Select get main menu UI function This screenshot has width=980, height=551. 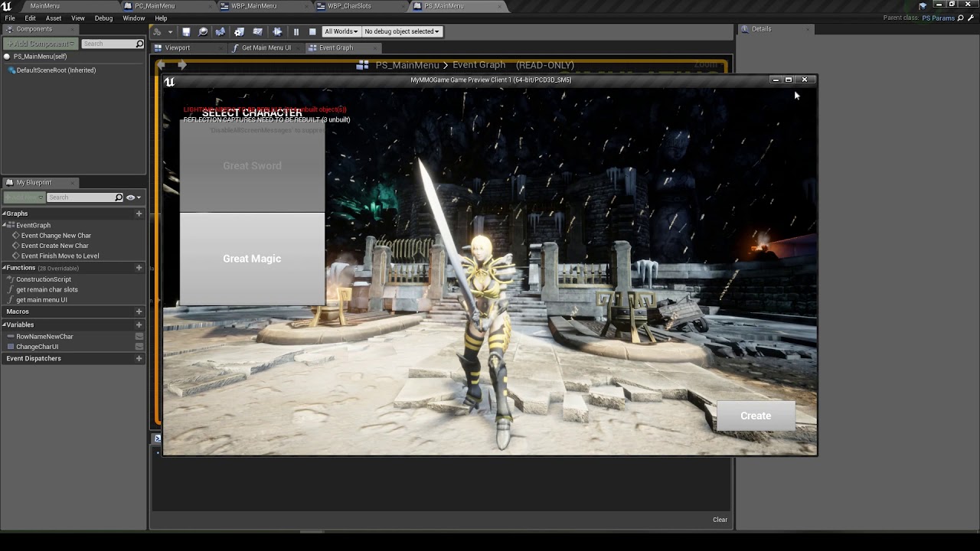tap(41, 300)
